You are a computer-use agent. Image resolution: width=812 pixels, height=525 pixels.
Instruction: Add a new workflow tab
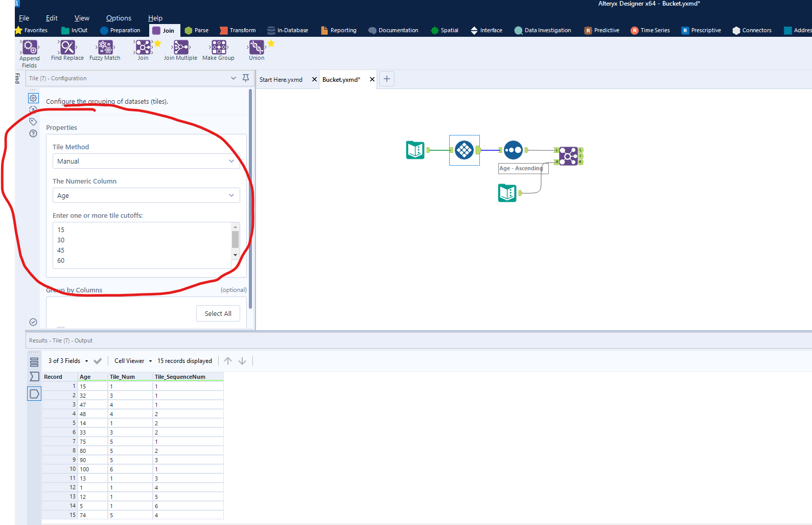point(387,79)
